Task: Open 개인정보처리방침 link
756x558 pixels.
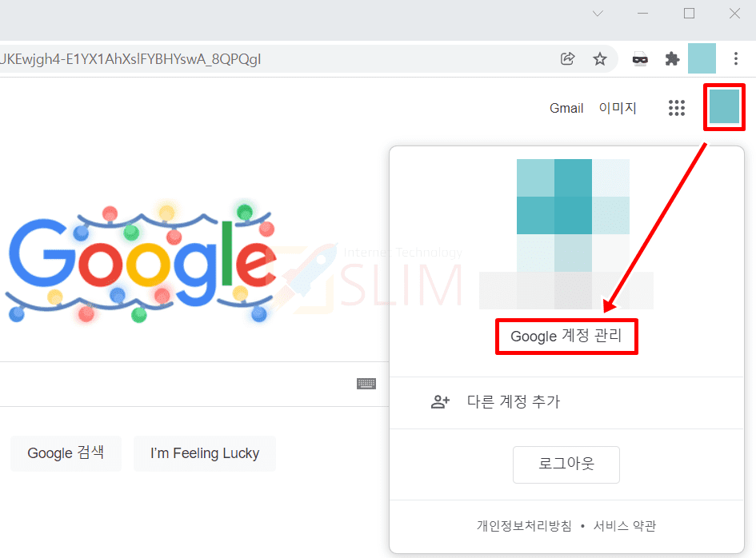Action: [524, 526]
